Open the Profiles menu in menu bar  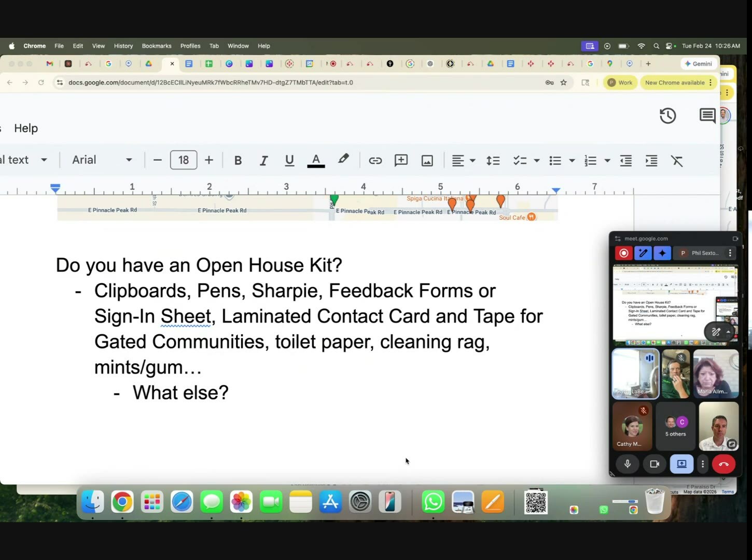pos(190,46)
